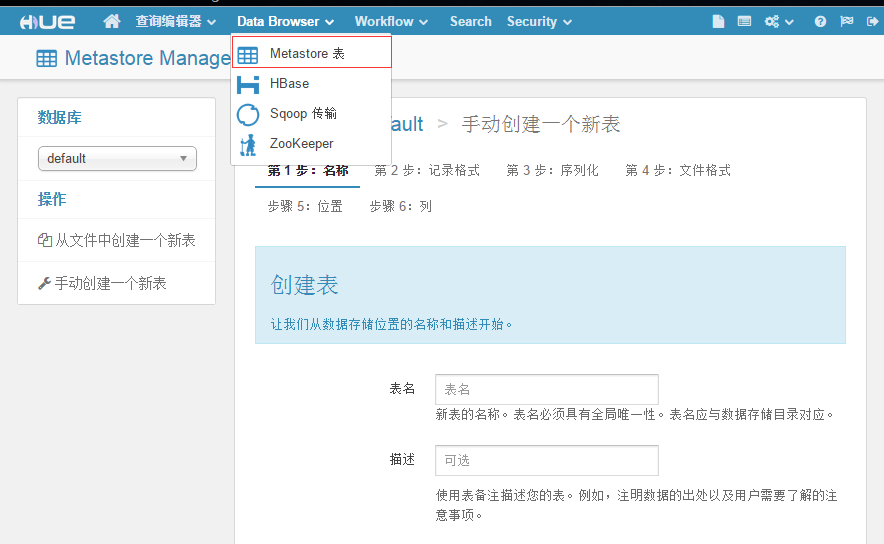Click the Metastore Manager title icon
The width and height of the screenshot is (884, 544).
pyautogui.click(x=46, y=59)
